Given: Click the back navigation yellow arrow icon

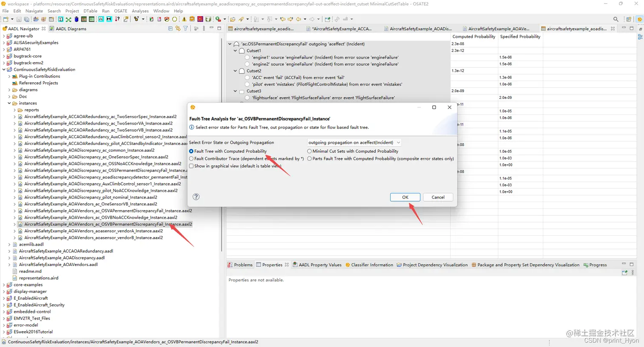Looking at the screenshot, I should point(298,19).
